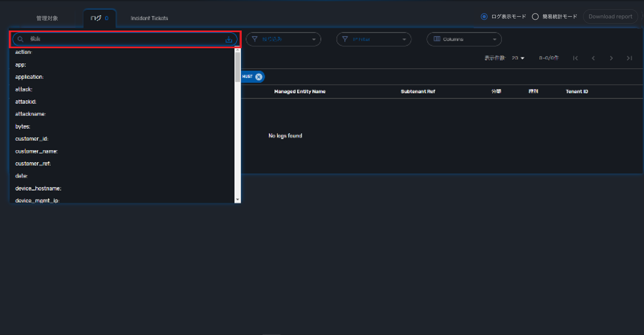The width and height of the screenshot is (644, 335).
Task: Expand the Columns dropdown arrow
Action: [494, 39]
